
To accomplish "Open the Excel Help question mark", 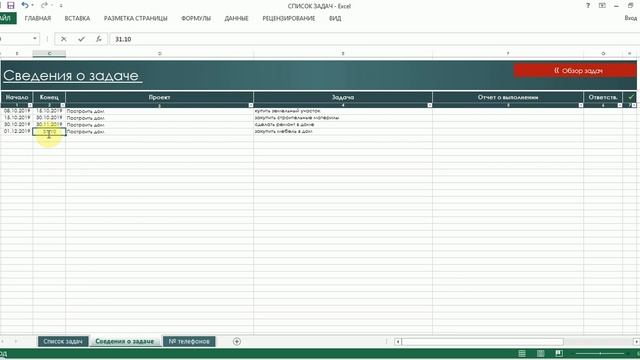I will tap(588, 6).
